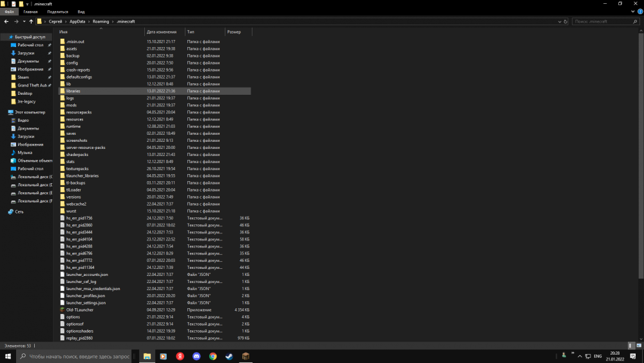Open Объемные объекты in sidebar
The width and height of the screenshot is (644, 363).
point(35,161)
